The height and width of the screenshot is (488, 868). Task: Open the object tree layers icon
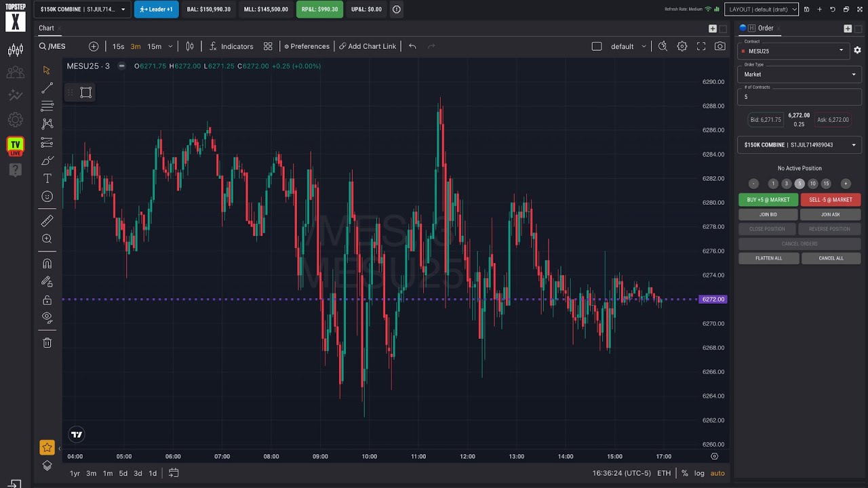[x=47, y=466]
